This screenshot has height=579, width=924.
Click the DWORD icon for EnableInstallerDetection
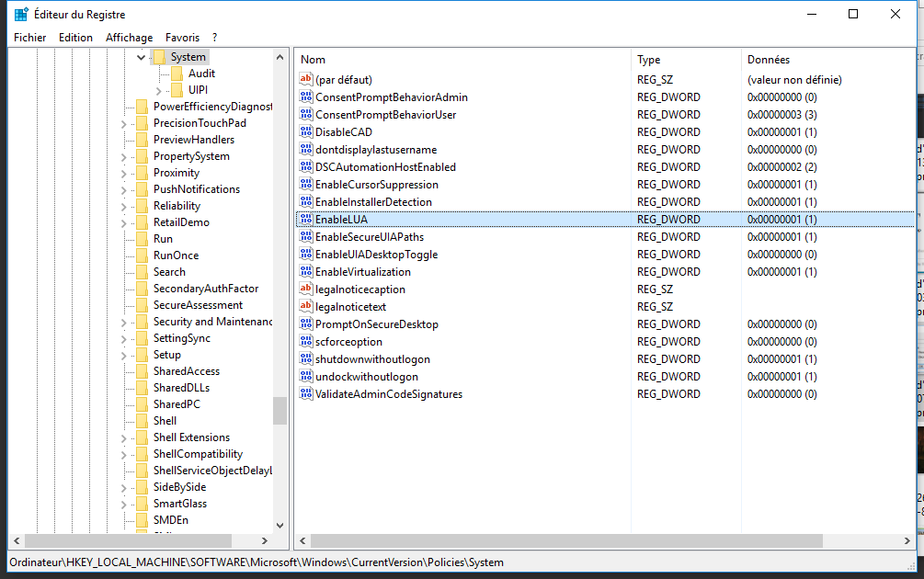306,201
